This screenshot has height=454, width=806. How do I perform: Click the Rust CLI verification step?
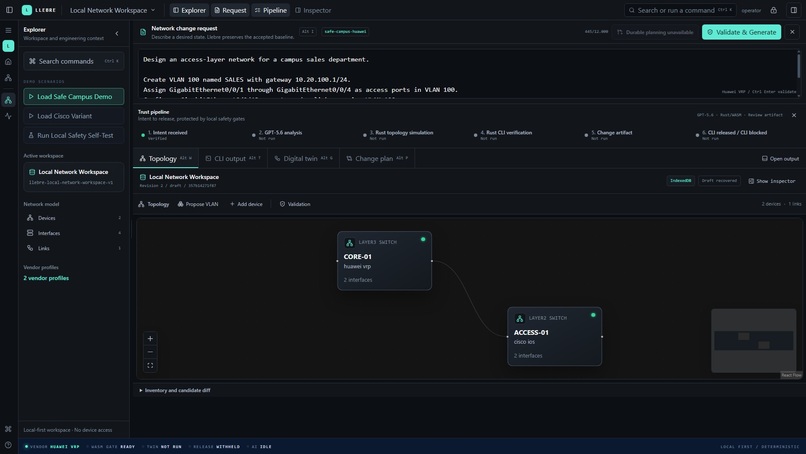[x=503, y=135]
